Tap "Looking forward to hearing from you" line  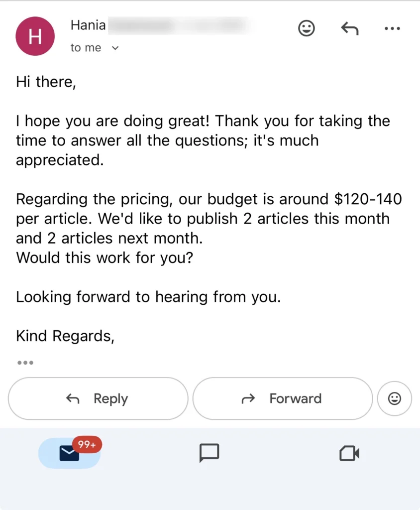(148, 297)
